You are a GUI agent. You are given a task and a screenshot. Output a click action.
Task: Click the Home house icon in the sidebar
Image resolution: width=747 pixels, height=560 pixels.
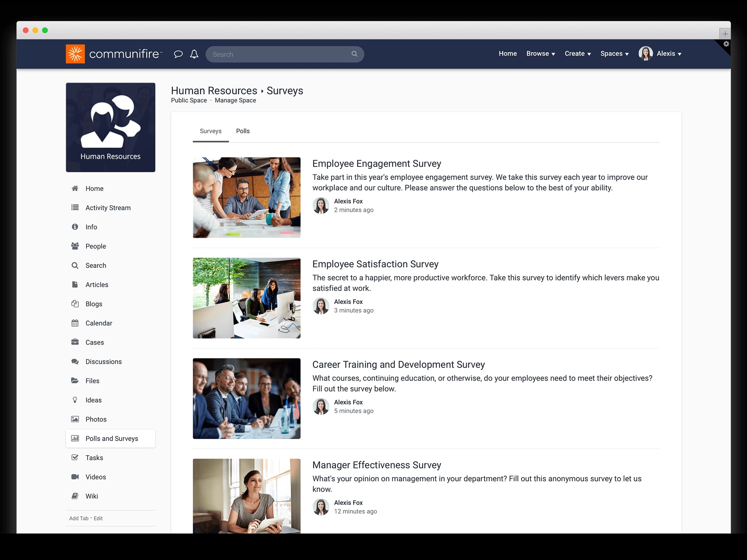(75, 188)
